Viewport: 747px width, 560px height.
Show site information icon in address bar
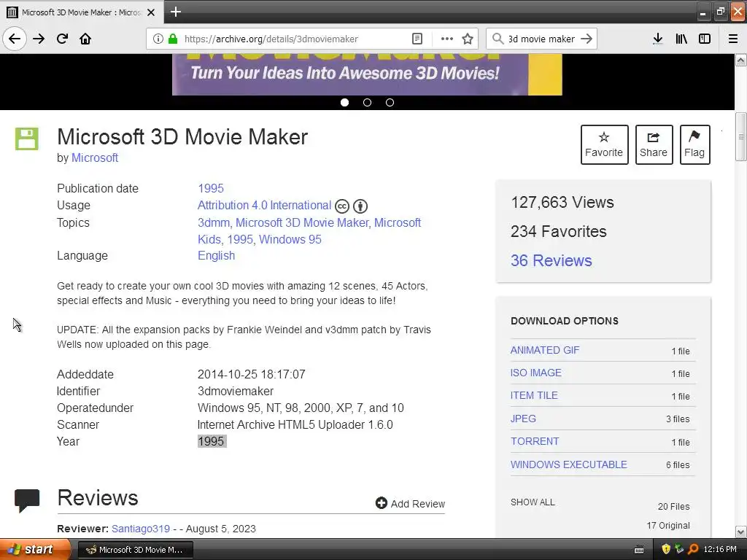[x=158, y=39]
